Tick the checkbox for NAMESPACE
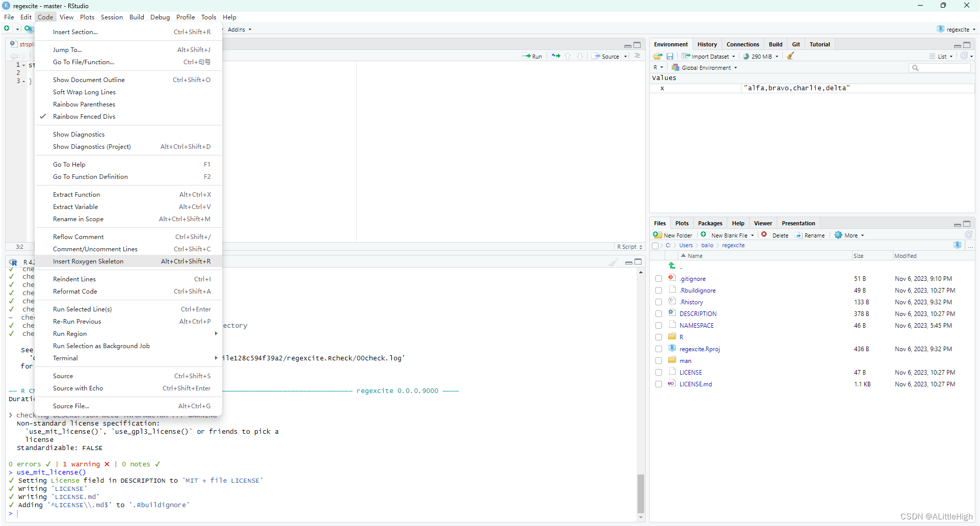 659,326
